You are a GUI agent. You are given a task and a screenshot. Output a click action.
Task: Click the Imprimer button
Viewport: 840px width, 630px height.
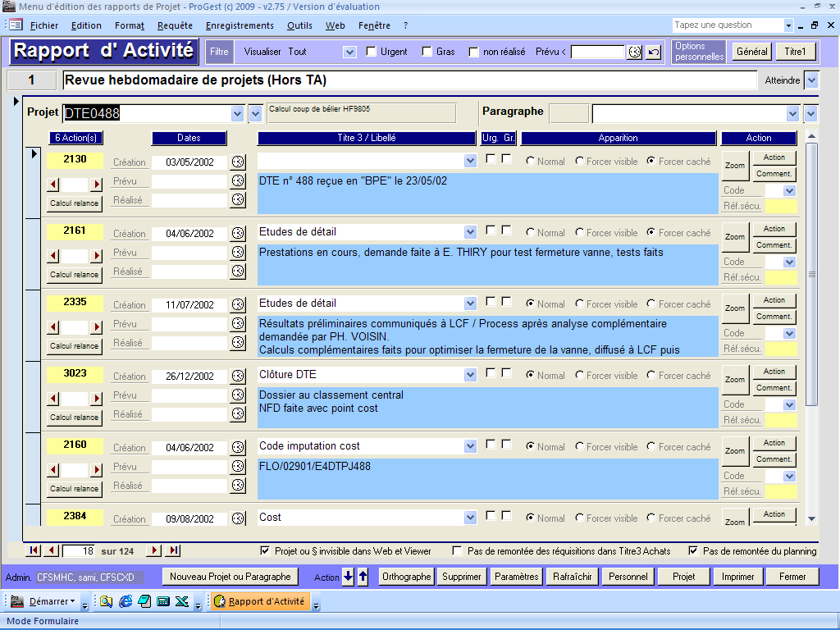click(x=737, y=577)
